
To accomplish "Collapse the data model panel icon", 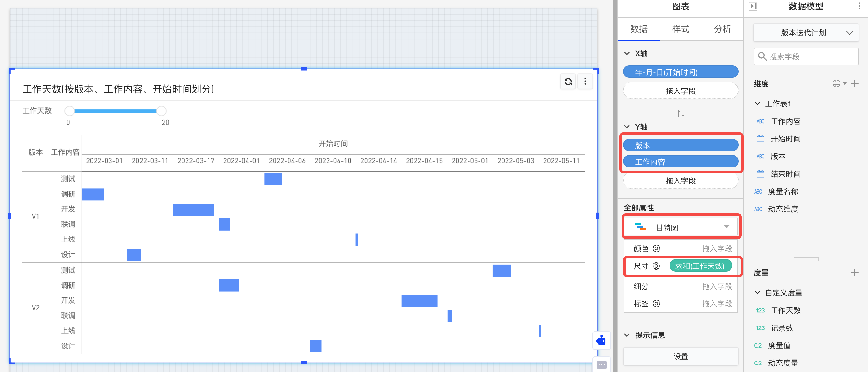I will [753, 6].
